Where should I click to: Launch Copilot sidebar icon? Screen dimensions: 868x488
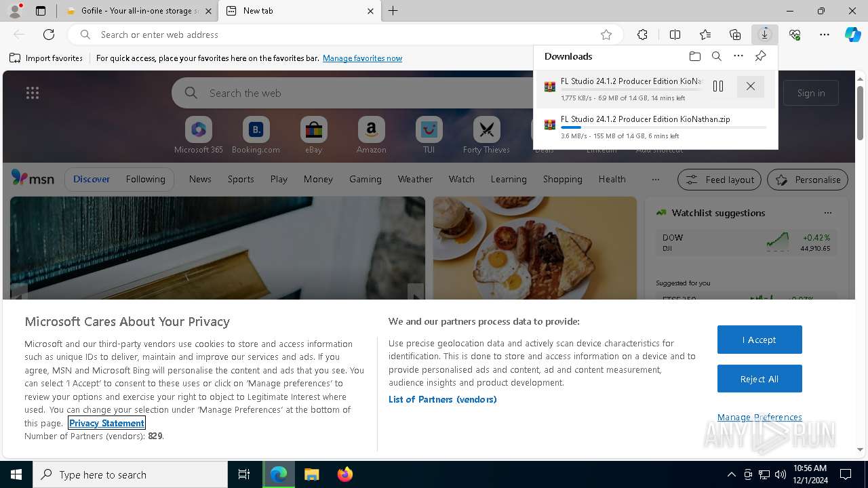point(853,35)
